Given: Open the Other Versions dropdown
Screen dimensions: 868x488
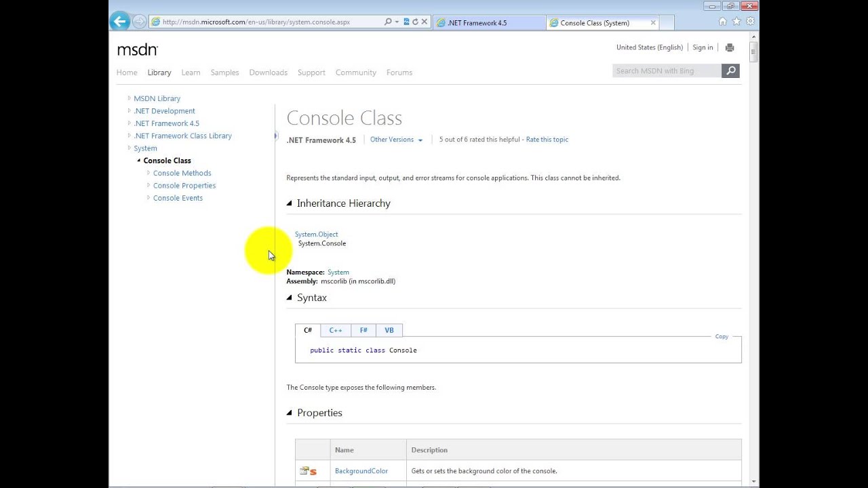Looking at the screenshot, I should point(397,140).
